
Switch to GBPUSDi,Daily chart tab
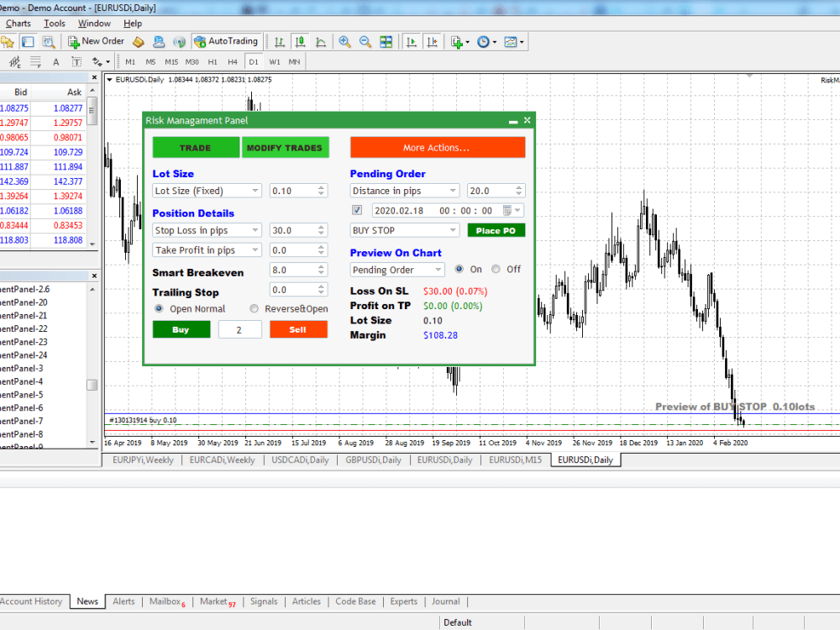click(374, 459)
